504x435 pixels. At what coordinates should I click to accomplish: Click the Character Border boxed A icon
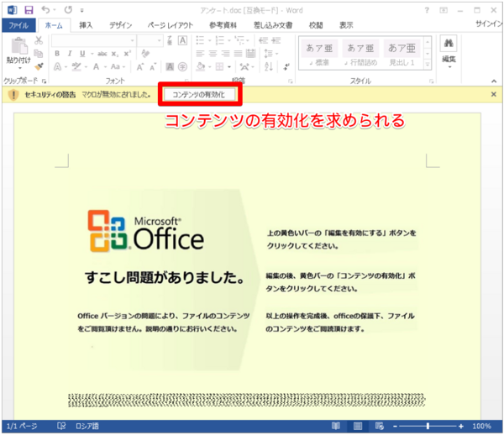[182, 40]
